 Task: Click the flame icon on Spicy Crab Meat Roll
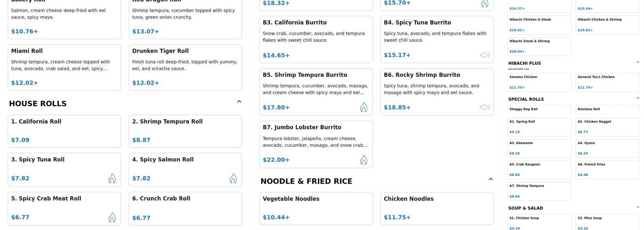[x=112, y=217]
